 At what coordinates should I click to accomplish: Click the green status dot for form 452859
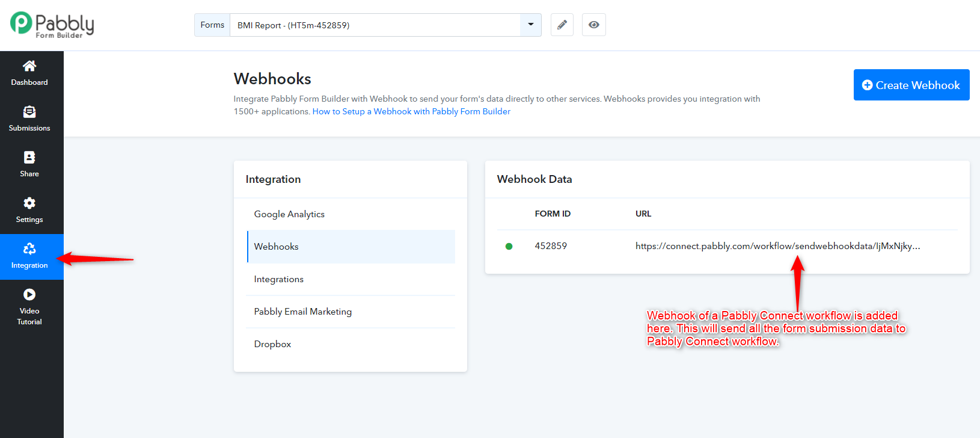coord(509,246)
